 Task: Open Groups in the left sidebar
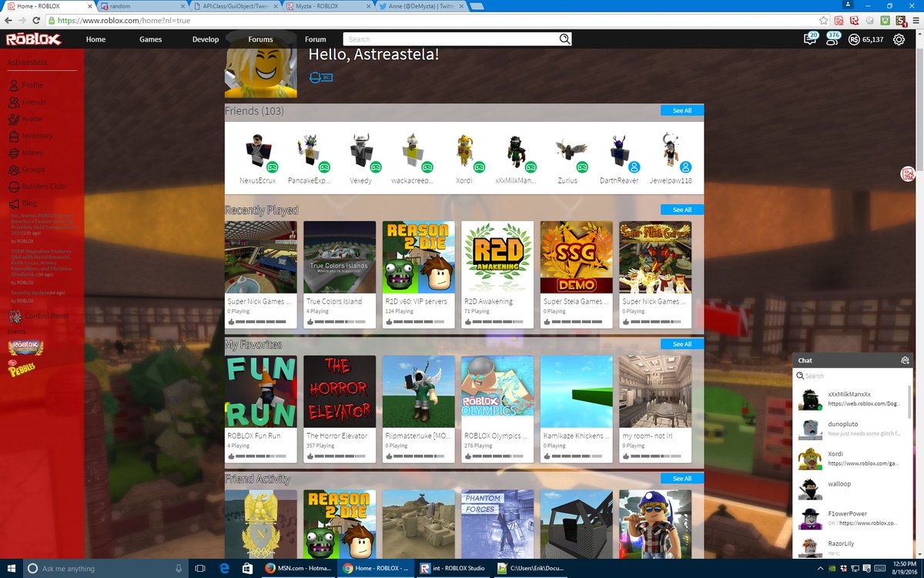(x=27, y=170)
